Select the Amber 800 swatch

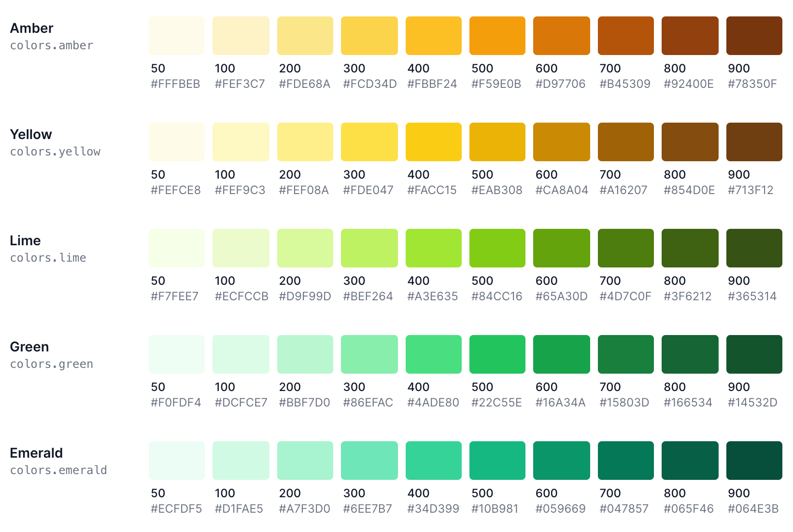690,36
